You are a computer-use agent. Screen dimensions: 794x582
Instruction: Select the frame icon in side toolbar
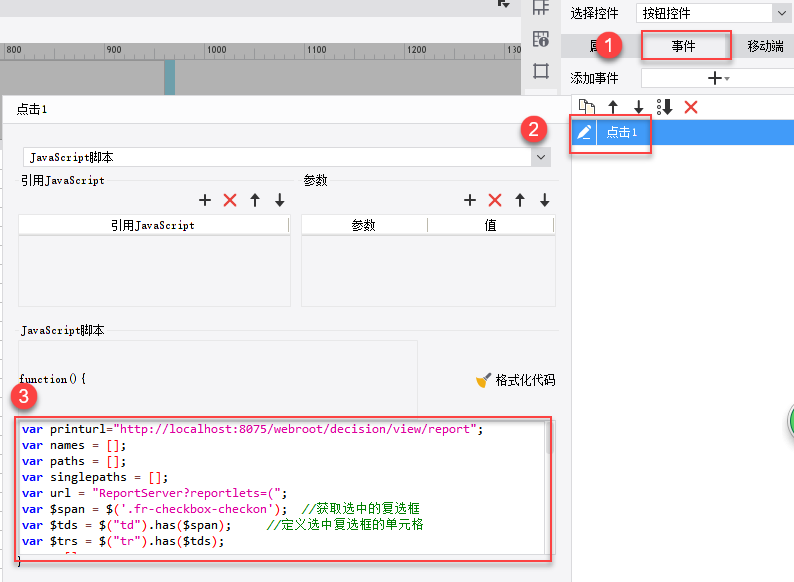tap(540, 71)
